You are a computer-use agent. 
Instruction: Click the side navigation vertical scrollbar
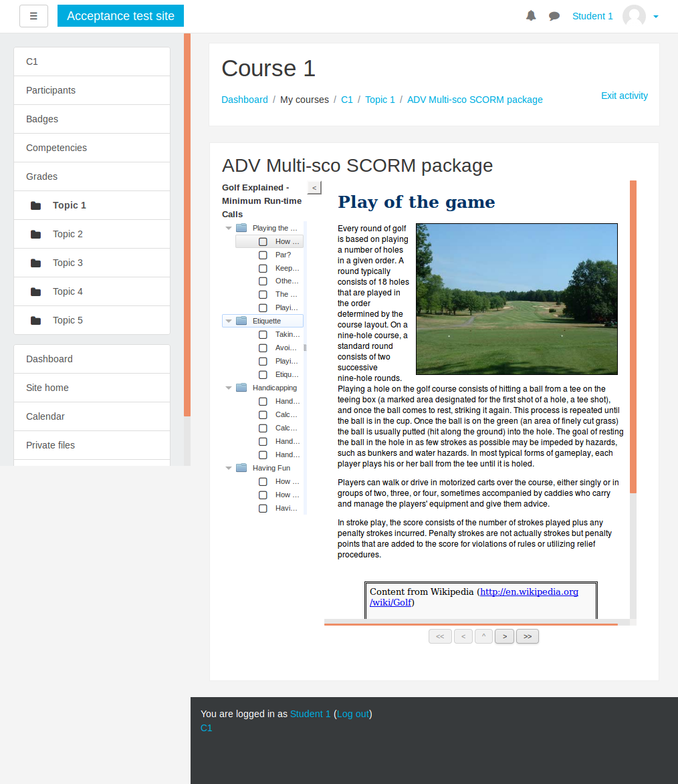point(187,225)
